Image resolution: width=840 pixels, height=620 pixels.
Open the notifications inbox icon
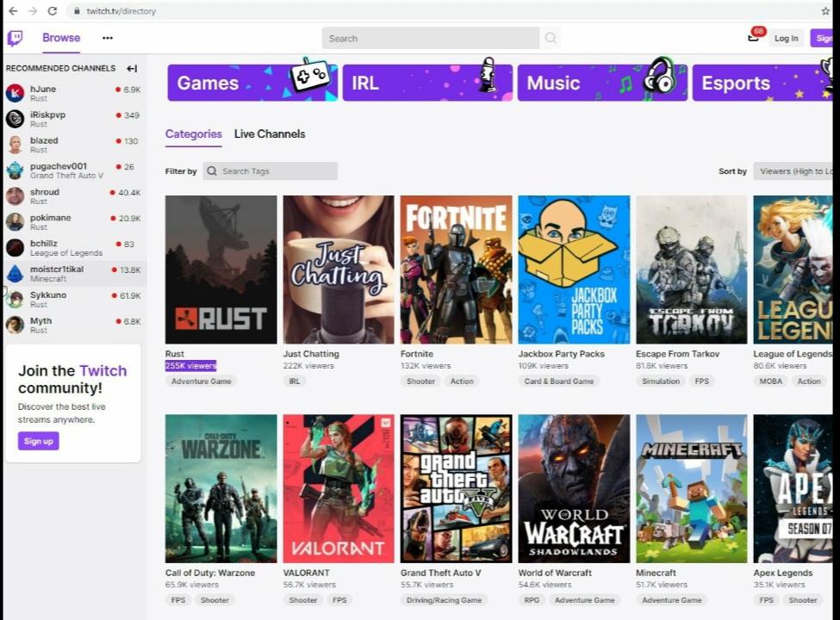point(753,38)
